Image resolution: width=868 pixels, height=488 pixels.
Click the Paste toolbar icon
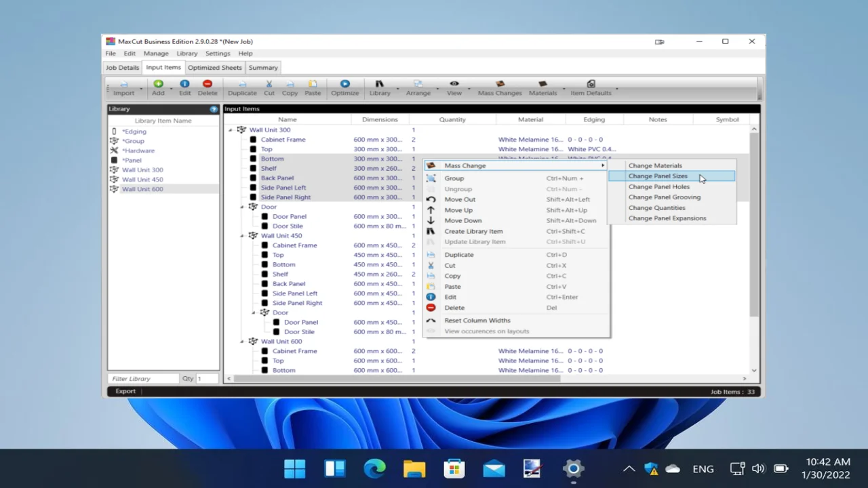(313, 84)
